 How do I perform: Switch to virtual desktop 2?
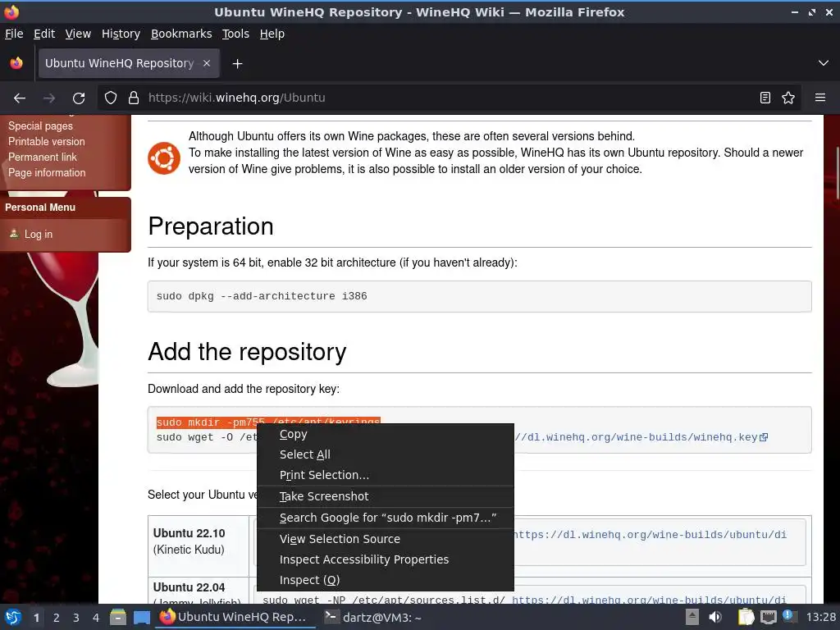[x=57, y=618]
